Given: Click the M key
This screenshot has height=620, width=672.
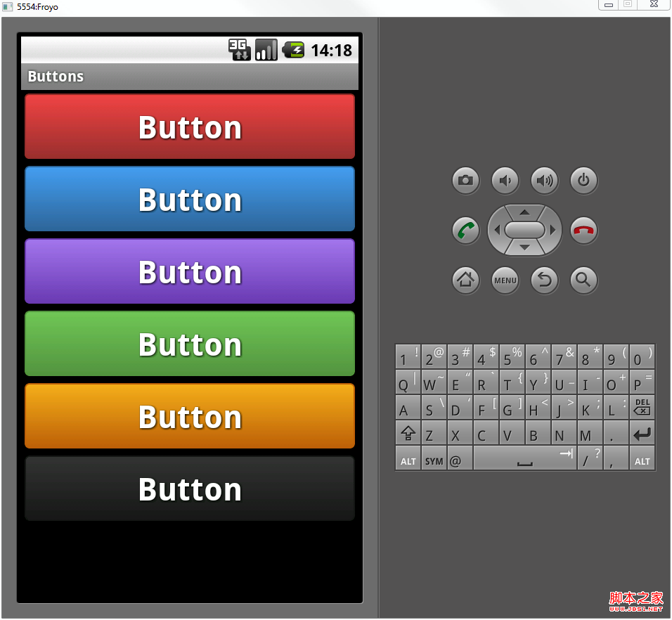Looking at the screenshot, I should point(590,433).
